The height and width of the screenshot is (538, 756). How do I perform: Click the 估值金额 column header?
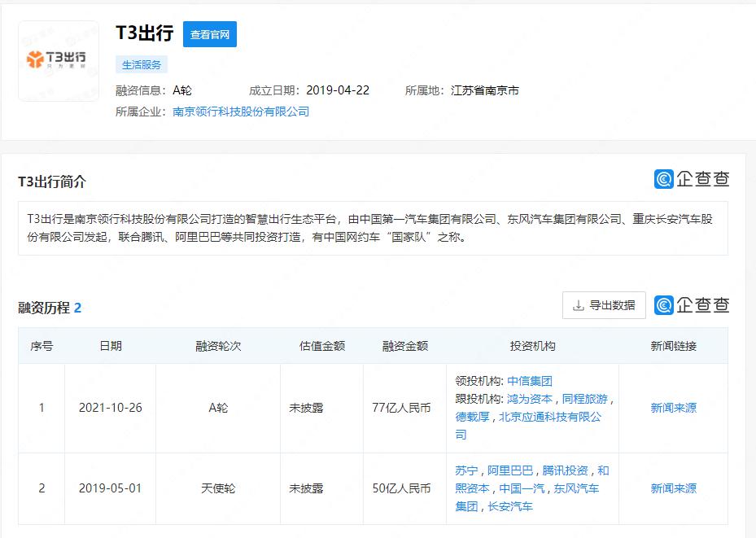tap(322, 346)
